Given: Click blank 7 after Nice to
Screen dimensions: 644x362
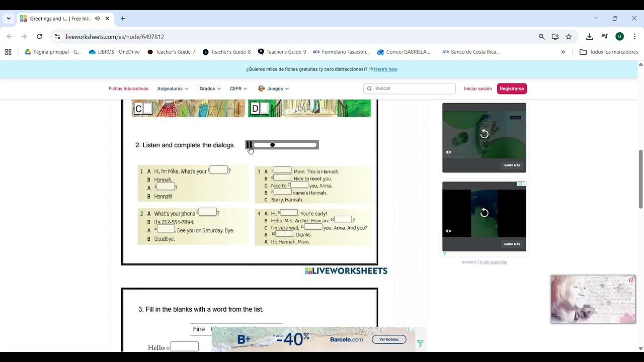Looking at the screenshot, I should pos(299,185).
